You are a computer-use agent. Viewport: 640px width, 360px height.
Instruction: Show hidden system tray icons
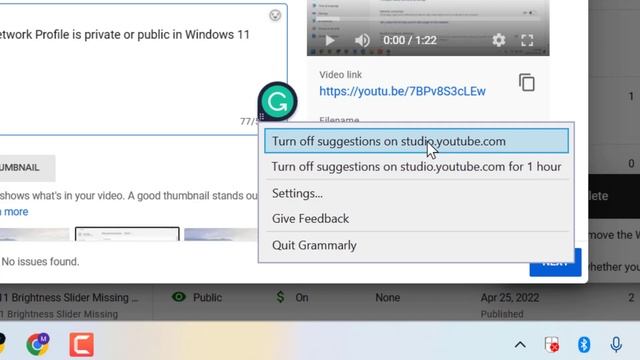tap(520, 345)
